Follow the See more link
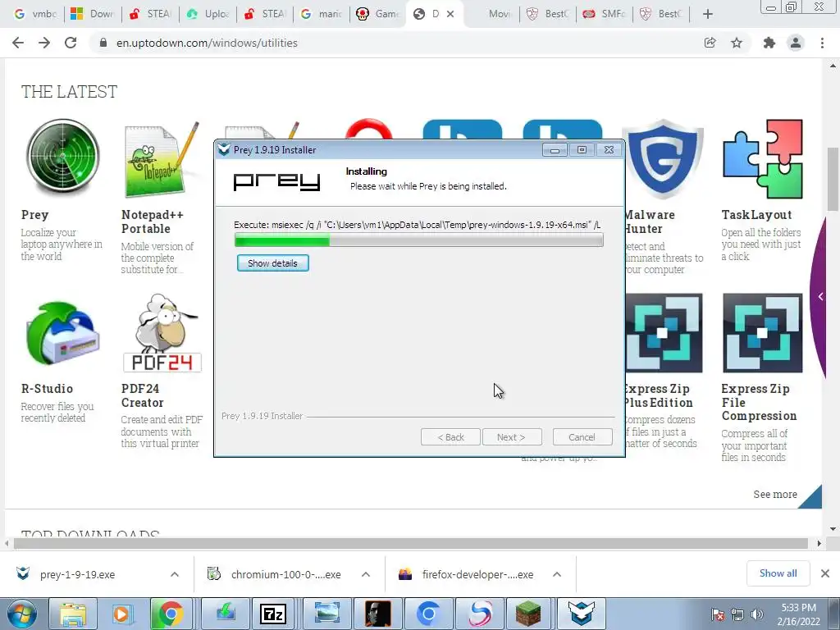The image size is (840, 630). coord(775,494)
